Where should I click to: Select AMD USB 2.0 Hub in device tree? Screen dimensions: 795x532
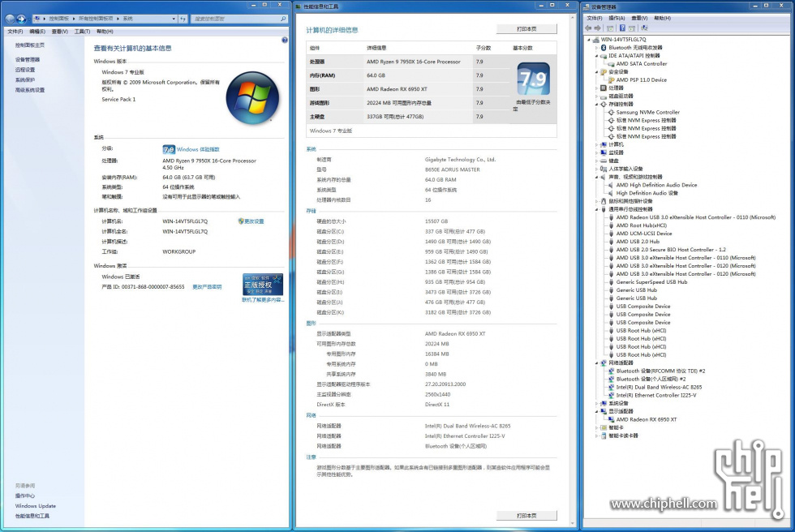coord(638,242)
